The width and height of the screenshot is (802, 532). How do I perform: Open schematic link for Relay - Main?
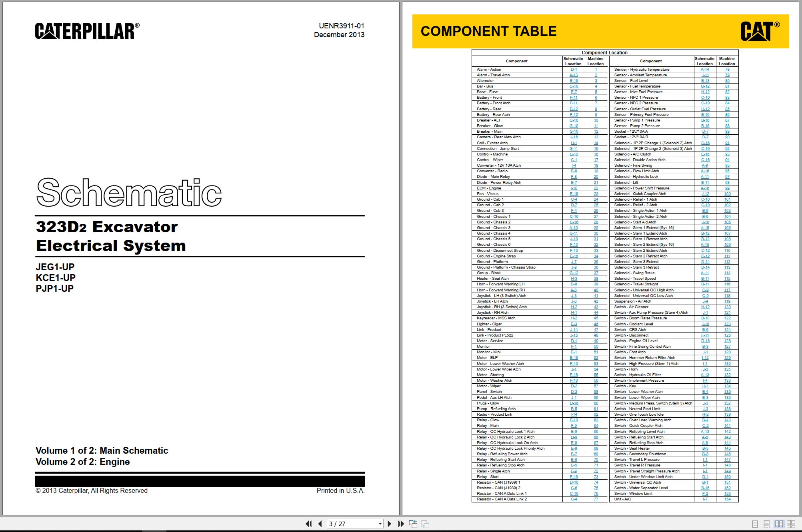574,426
